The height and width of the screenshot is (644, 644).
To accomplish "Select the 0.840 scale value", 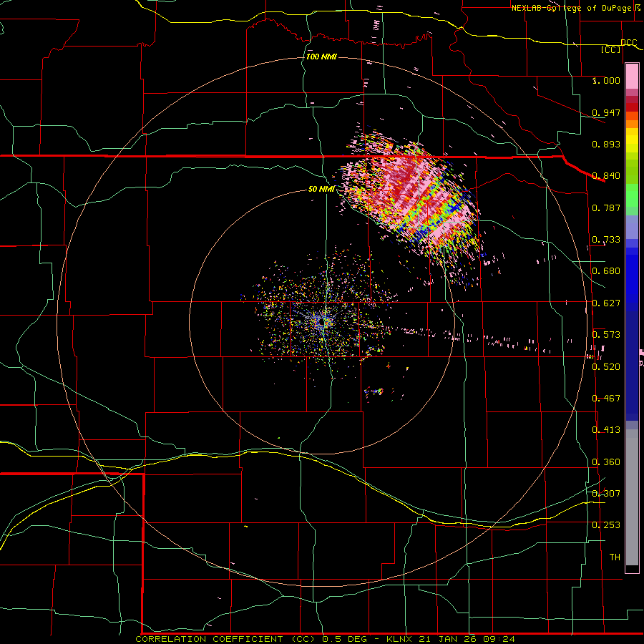I will 606,175.
